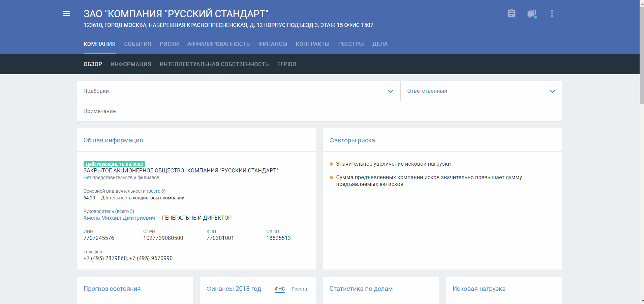
Task: Go to the ФИНАНСЫ tab
Action: click(273, 44)
